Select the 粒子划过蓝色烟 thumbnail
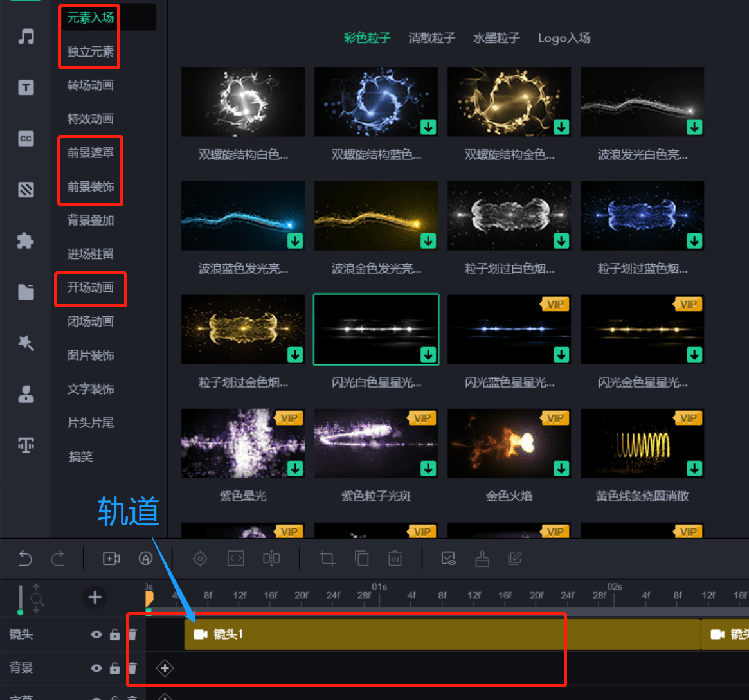 (x=642, y=216)
